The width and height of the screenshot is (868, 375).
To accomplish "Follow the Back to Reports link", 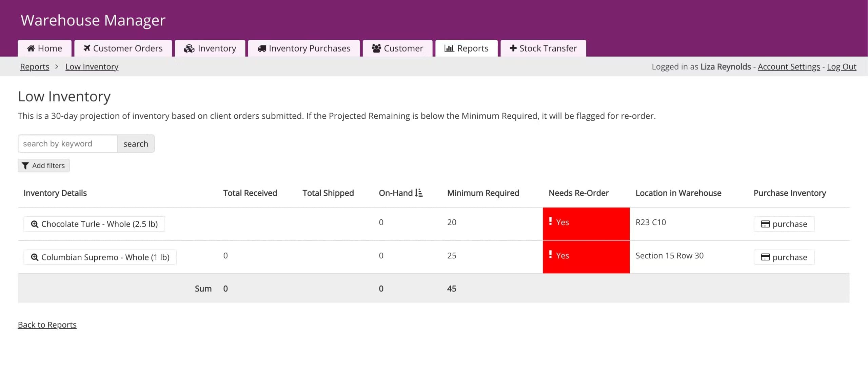I will coord(47,325).
